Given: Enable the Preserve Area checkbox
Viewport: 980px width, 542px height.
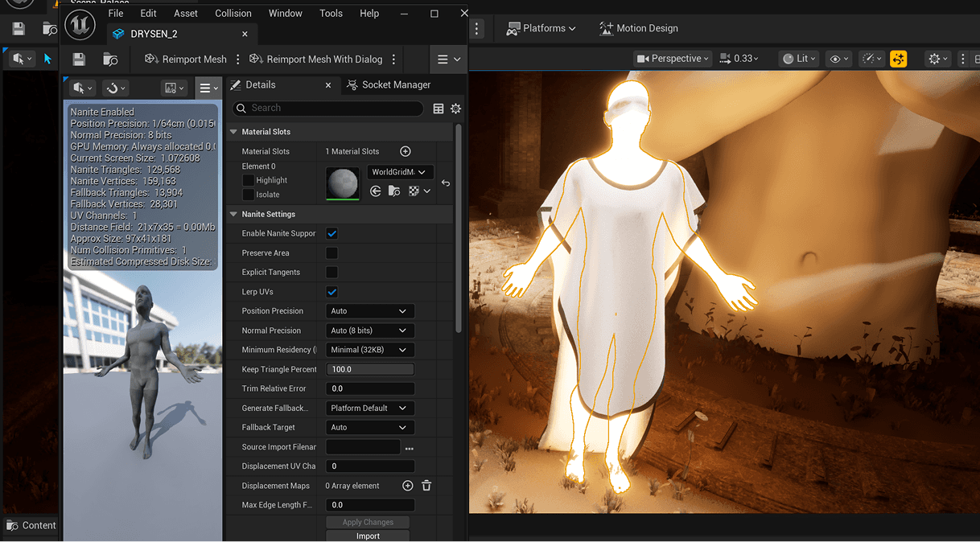Looking at the screenshot, I should coord(331,253).
